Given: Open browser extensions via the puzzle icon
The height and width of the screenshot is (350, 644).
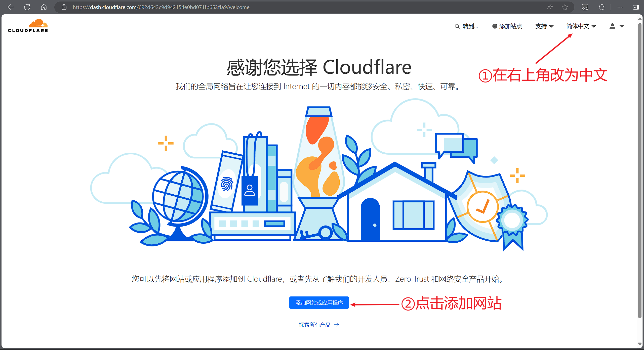Looking at the screenshot, I should 602,7.
